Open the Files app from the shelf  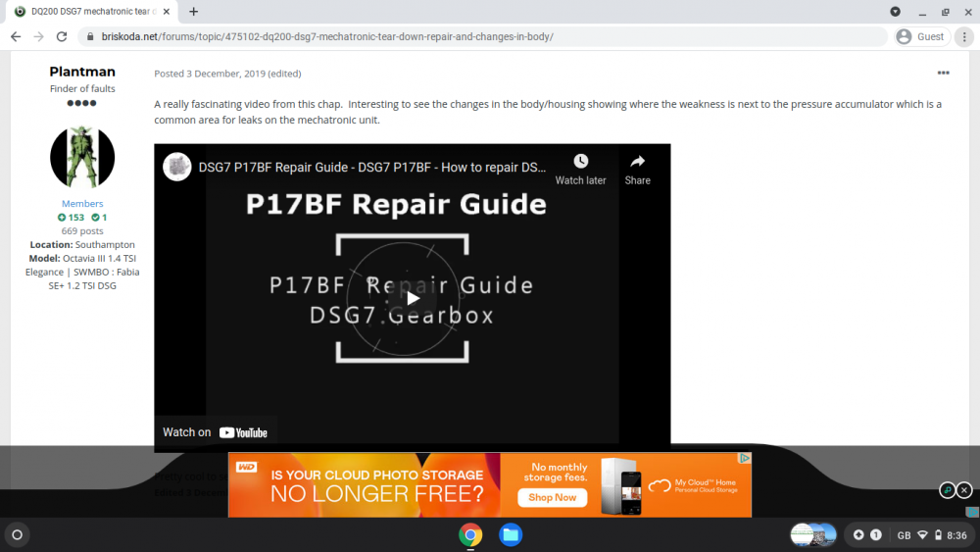coord(511,535)
